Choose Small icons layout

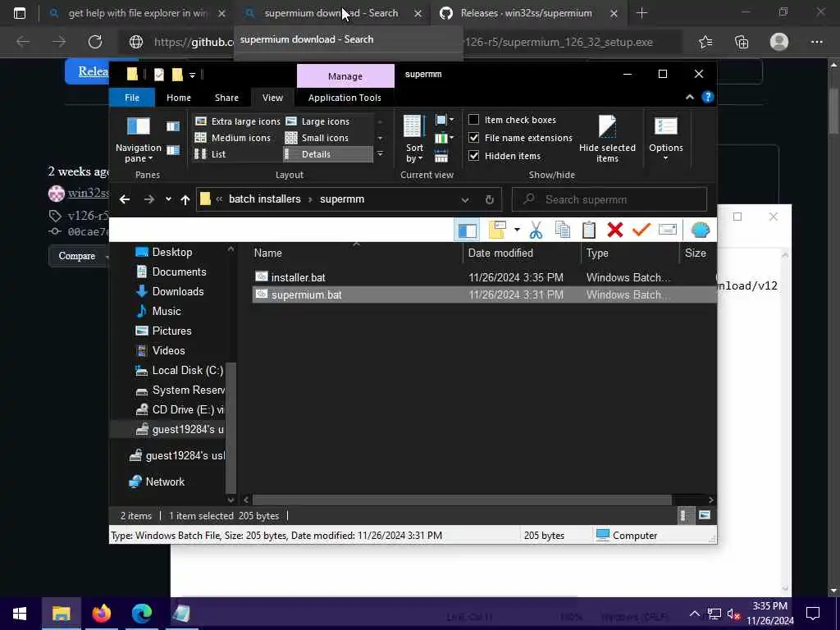[317, 138]
